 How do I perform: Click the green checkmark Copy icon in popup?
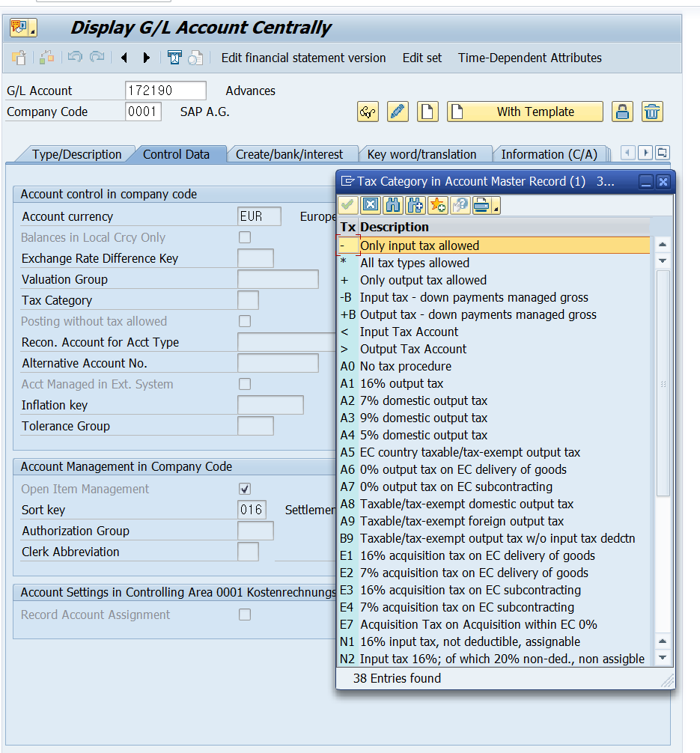click(348, 206)
